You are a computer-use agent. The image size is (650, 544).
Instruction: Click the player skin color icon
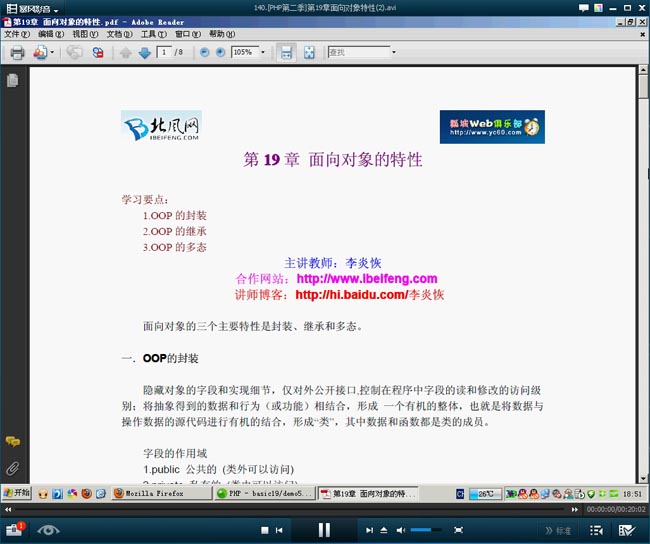598,8
